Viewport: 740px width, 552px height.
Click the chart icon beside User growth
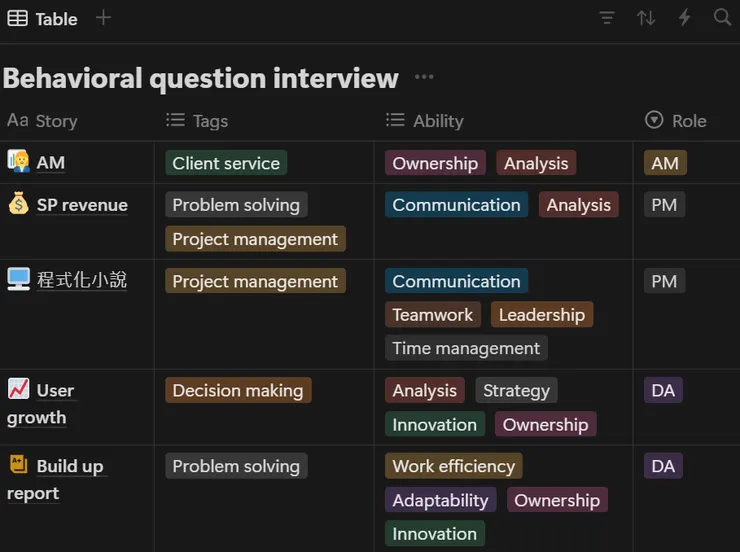coord(18,389)
